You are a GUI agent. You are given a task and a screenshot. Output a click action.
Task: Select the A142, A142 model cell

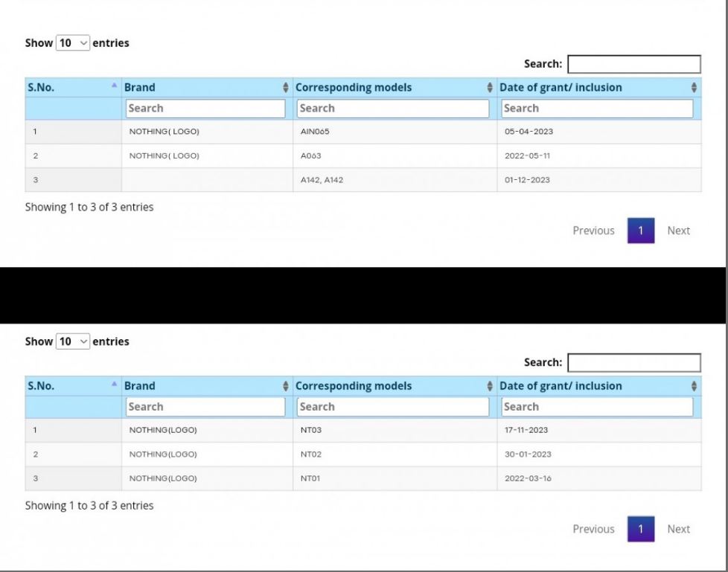395,180
